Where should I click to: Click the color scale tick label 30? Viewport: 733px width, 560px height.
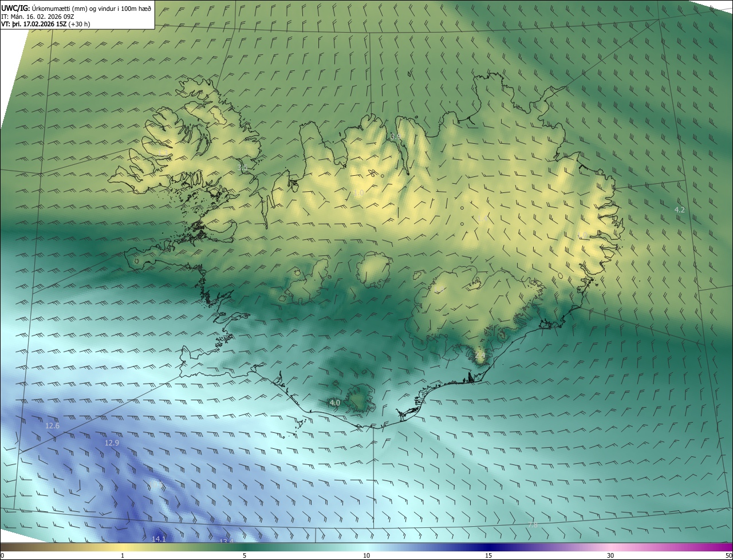(x=610, y=555)
